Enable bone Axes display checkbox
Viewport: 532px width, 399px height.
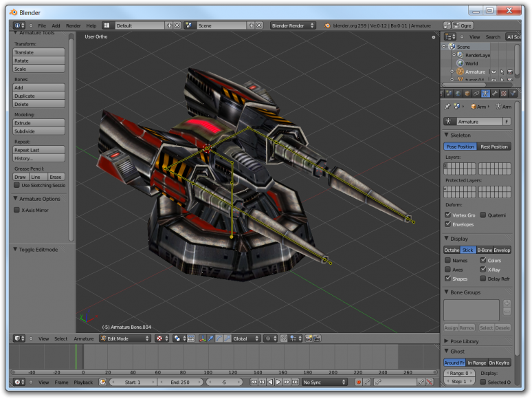click(448, 269)
